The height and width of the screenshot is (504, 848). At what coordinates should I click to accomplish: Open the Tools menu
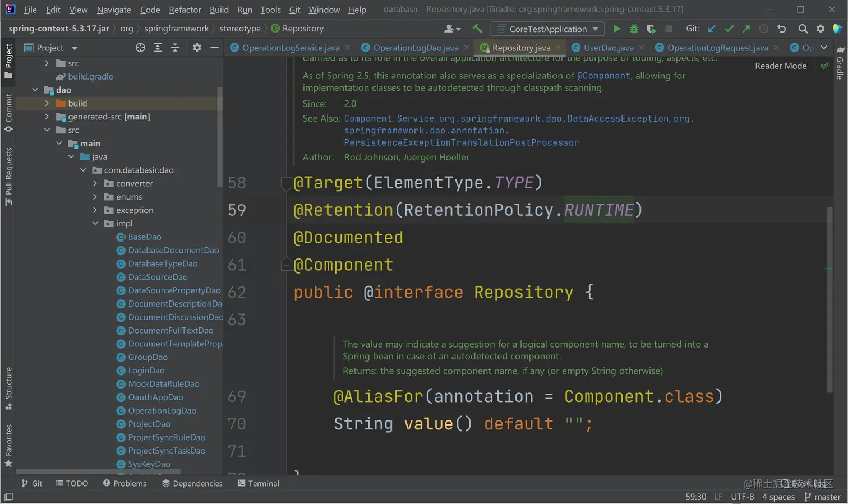click(x=270, y=10)
